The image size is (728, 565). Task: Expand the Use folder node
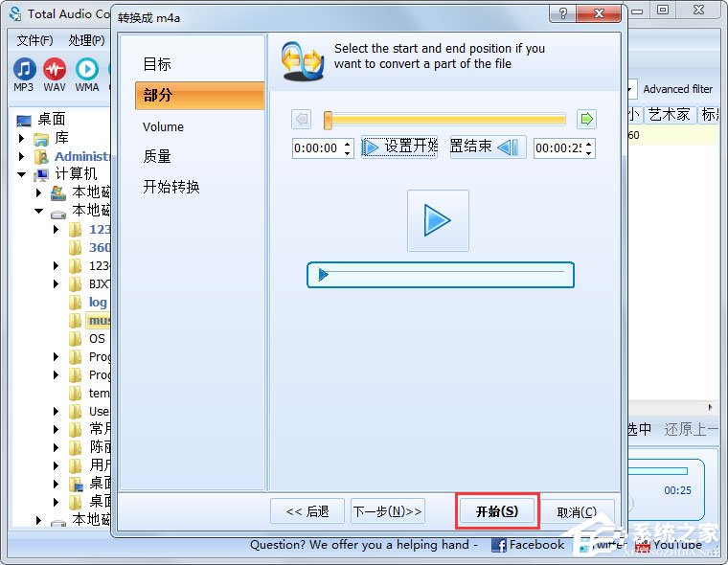[x=56, y=411]
